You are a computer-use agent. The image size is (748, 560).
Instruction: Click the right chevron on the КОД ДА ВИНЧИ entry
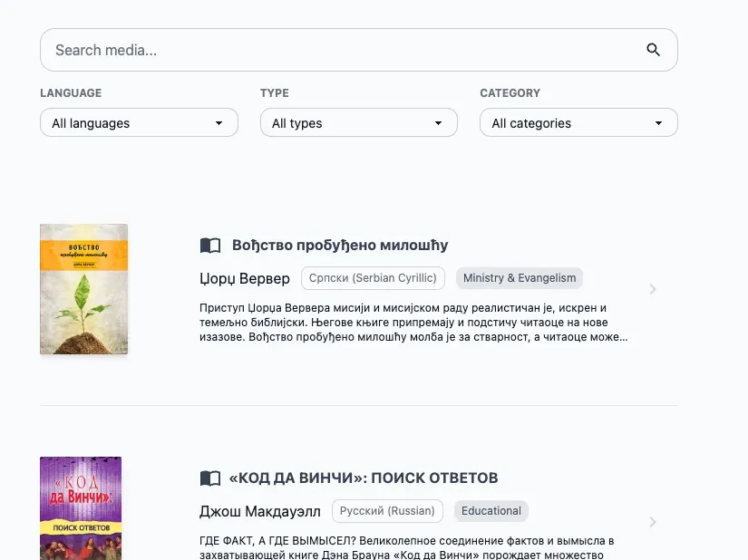tap(653, 521)
